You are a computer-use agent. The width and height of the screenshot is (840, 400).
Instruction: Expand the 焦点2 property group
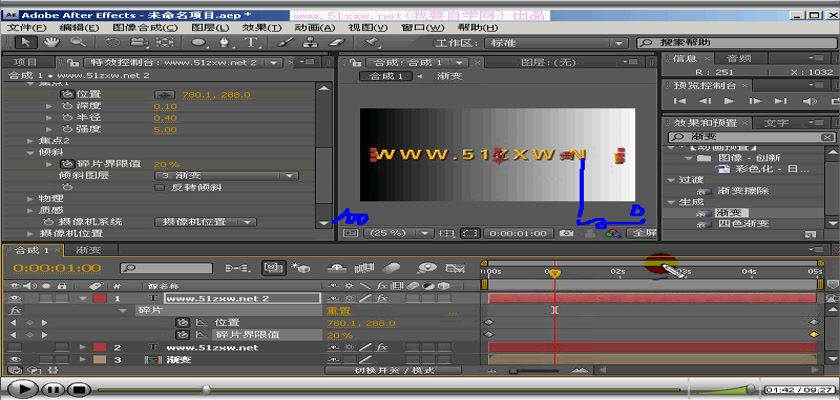30,141
